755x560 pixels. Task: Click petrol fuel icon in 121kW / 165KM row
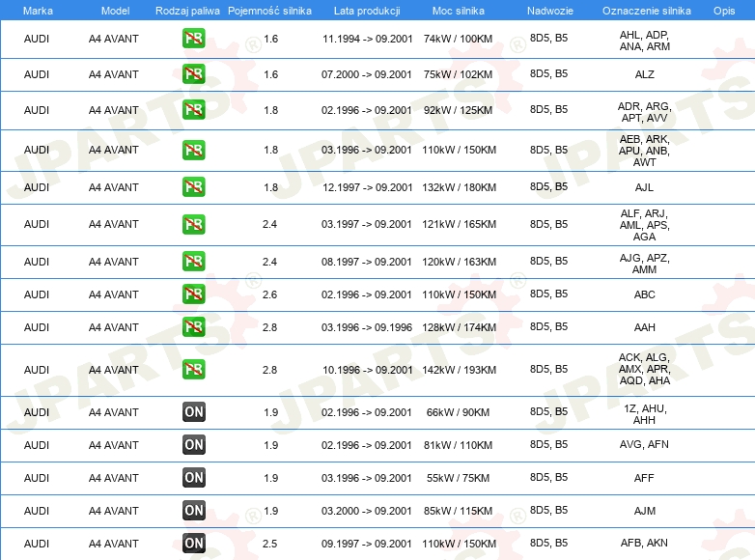(193, 224)
